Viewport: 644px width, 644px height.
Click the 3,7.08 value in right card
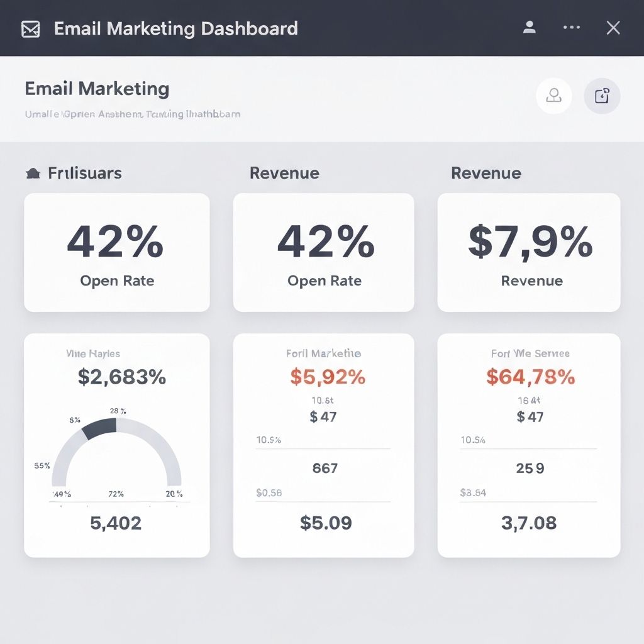coord(529,523)
